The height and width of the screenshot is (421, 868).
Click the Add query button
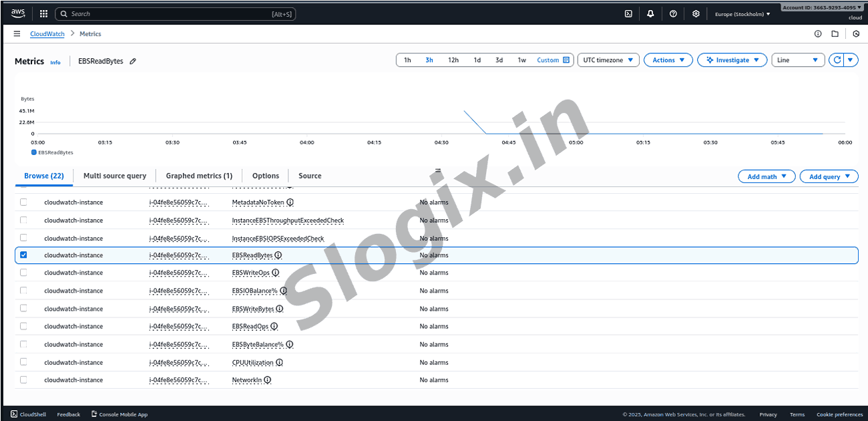pos(829,176)
